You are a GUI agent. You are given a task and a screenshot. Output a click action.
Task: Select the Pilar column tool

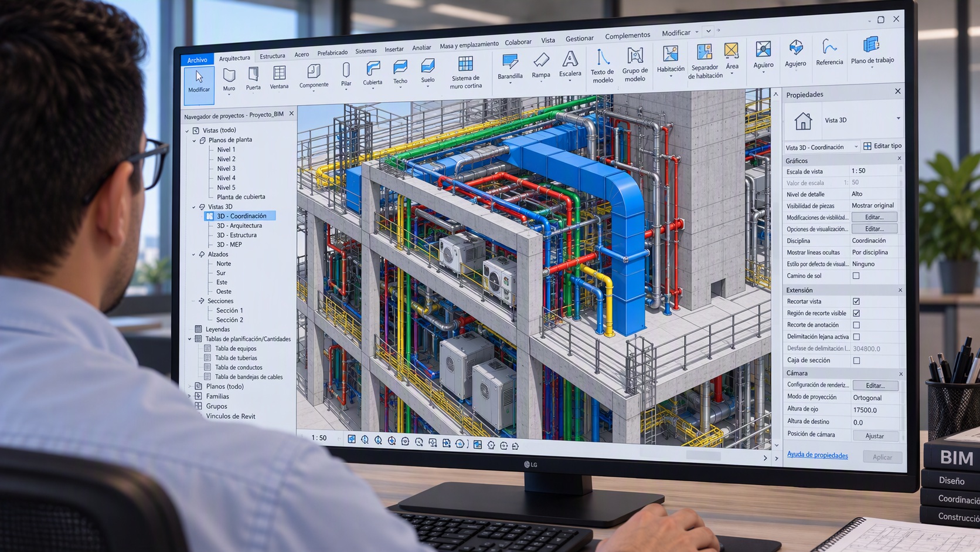(x=346, y=75)
